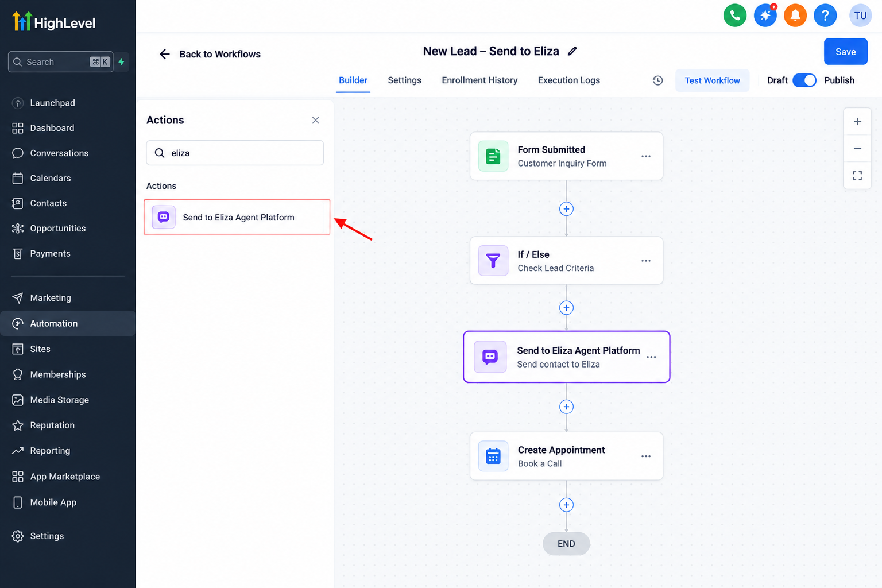
Task: Open Automation in the sidebar
Action: click(68, 323)
